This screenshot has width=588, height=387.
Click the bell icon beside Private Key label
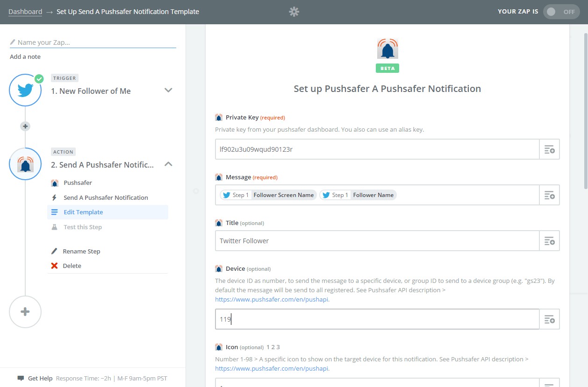pos(219,117)
